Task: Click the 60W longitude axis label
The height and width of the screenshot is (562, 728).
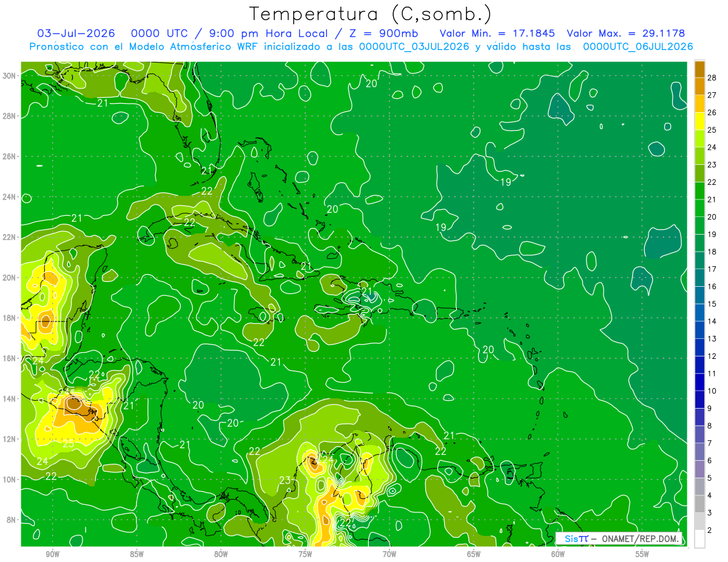Action: 558,554
